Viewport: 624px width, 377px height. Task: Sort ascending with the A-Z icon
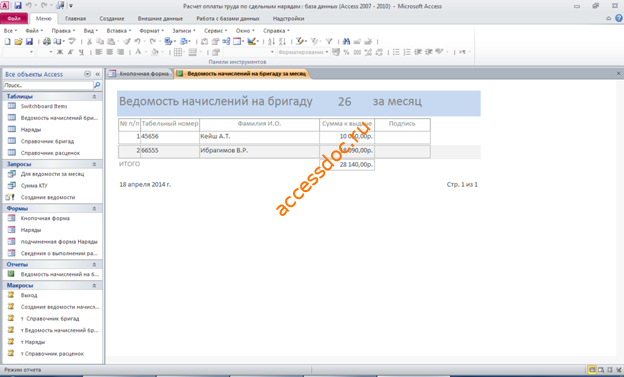(x=271, y=41)
